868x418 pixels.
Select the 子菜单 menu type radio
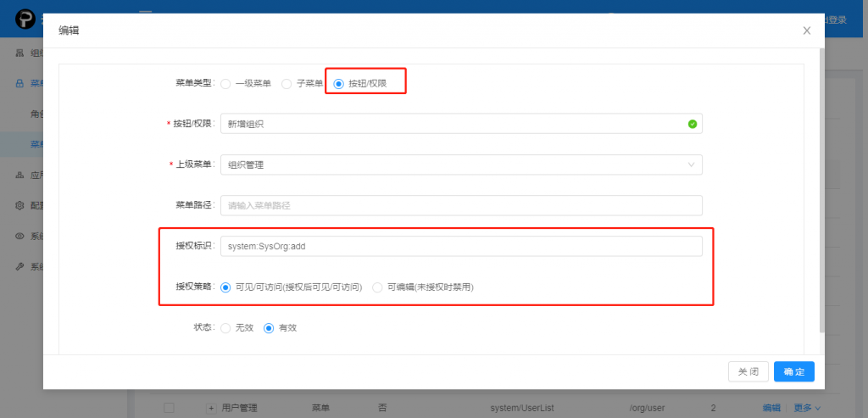(x=287, y=84)
